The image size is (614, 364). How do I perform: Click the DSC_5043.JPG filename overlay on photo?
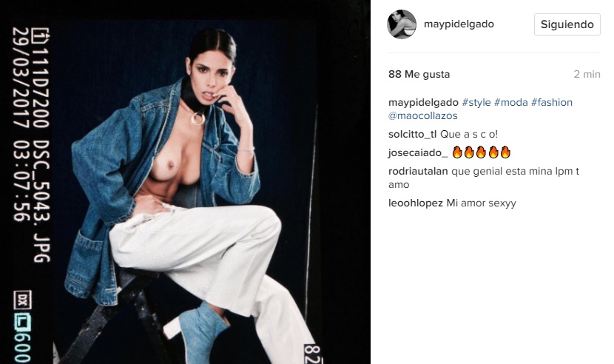(41, 201)
